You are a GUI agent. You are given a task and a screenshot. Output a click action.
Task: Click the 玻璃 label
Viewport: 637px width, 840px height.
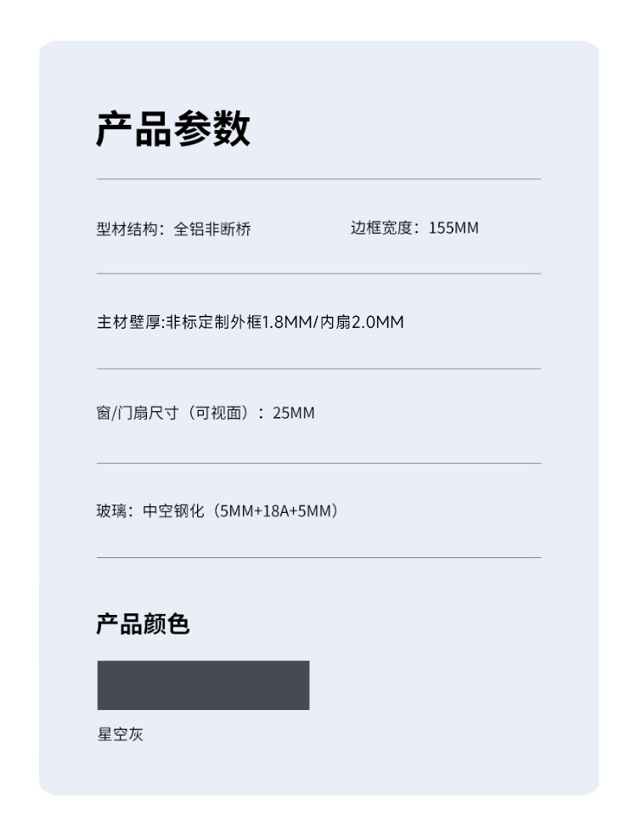(x=112, y=511)
